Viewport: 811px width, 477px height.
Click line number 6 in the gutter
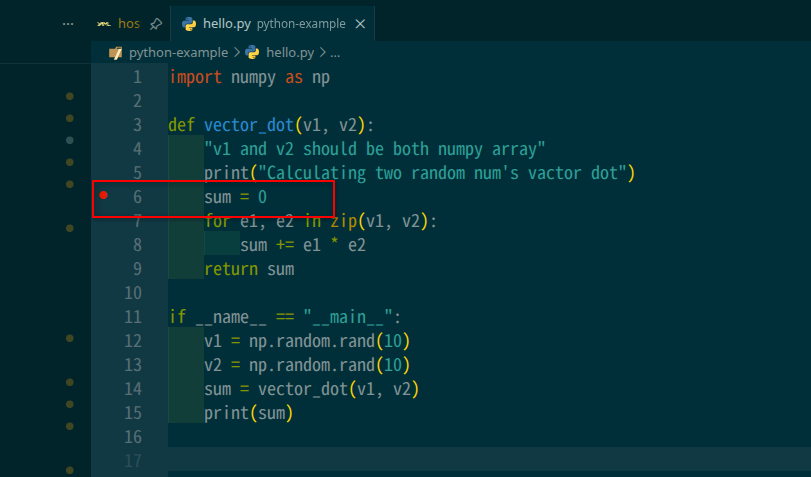point(138,197)
